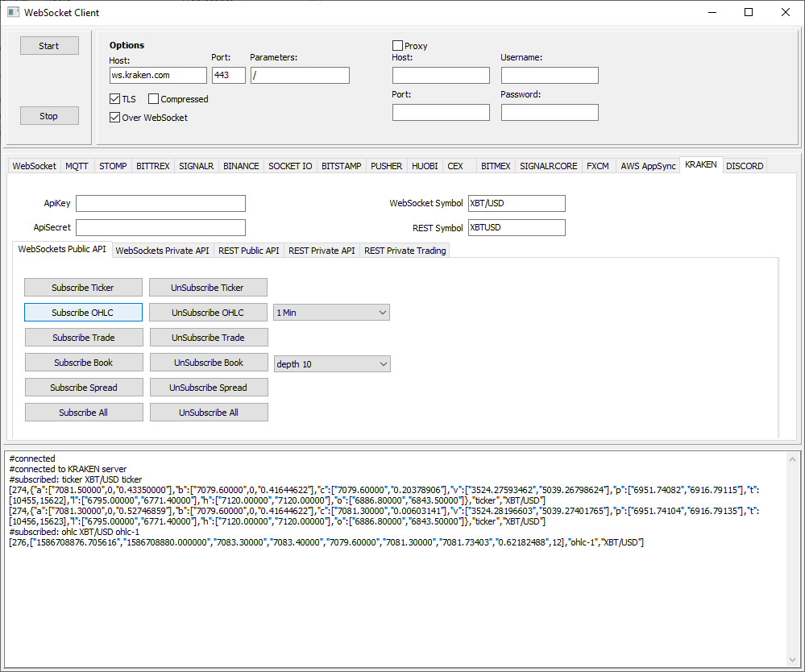805x672 pixels.
Task: Open the STOMP tab
Action: (x=113, y=166)
